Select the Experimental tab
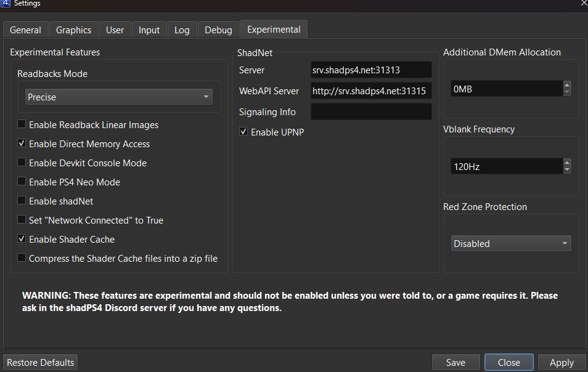Image resolution: width=588 pixels, height=372 pixels. (x=274, y=29)
